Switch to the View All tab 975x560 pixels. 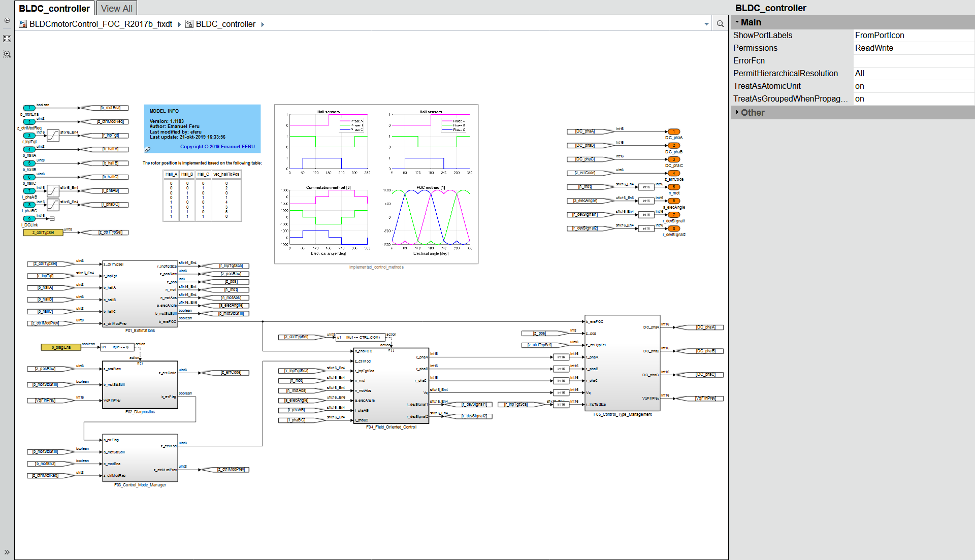(116, 8)
